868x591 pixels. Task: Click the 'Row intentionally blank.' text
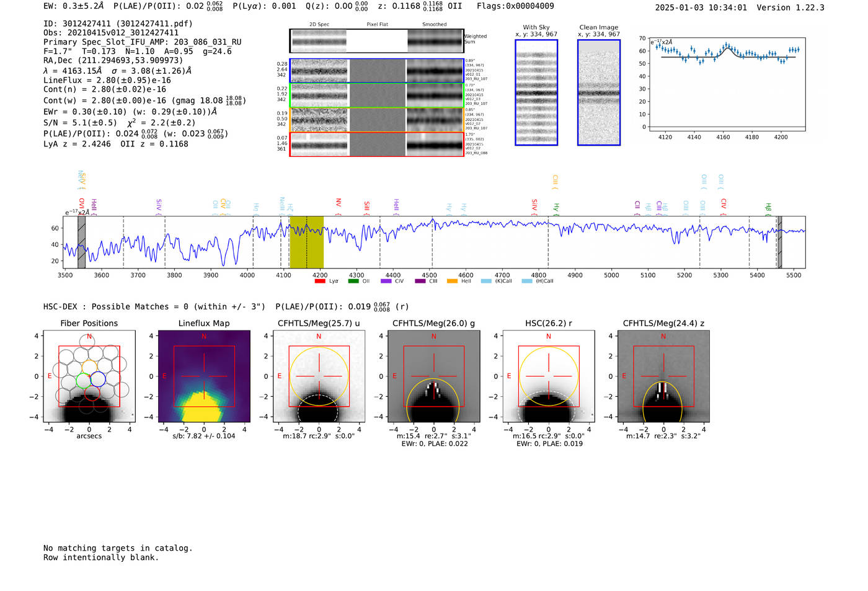tap(101, 558)
